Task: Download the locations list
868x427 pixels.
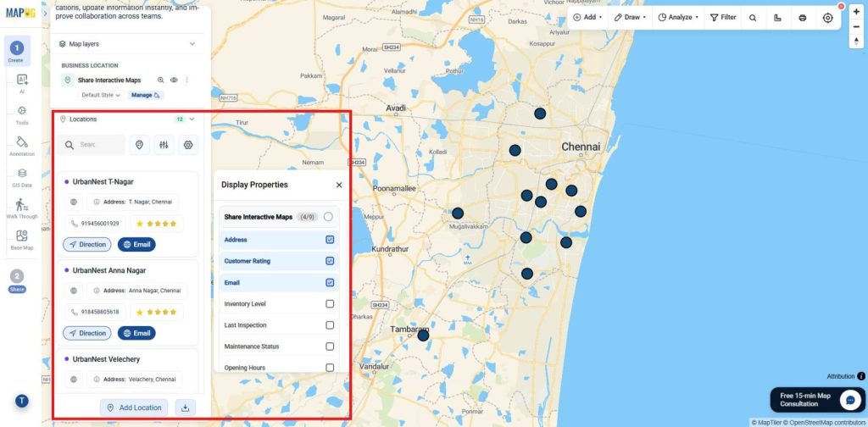Action: pos(186,408)
